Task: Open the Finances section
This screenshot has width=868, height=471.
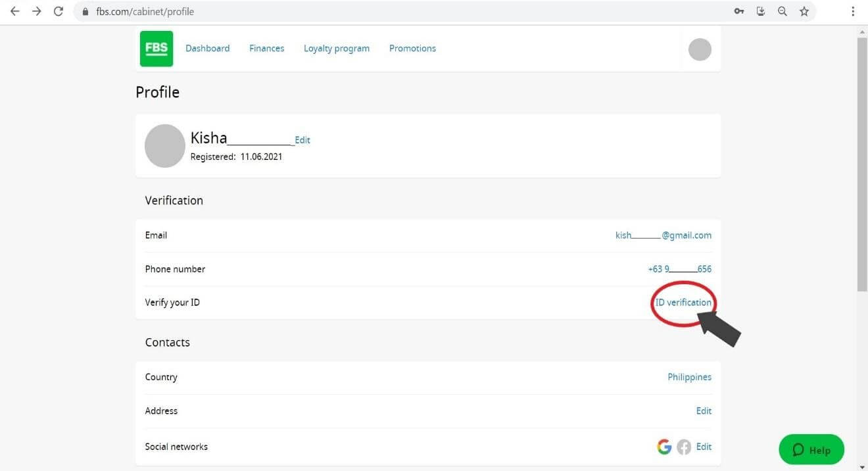Action: 266,48
